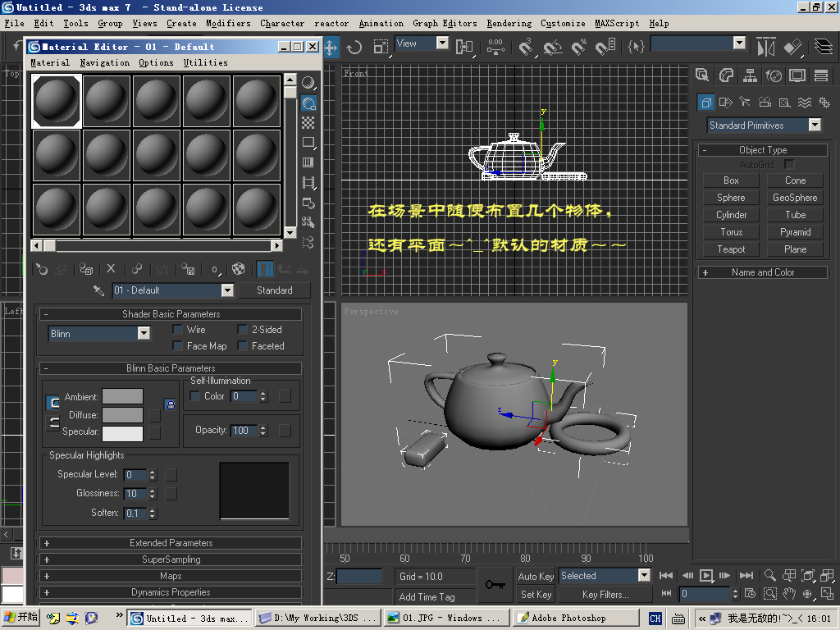Click the Teapot primitive button
This screenshot has height=630, width=840.
click(x=731, y=249)
